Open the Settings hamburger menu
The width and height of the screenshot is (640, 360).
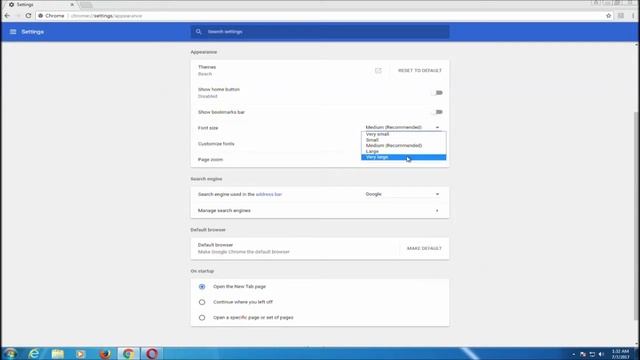point(13,32)
